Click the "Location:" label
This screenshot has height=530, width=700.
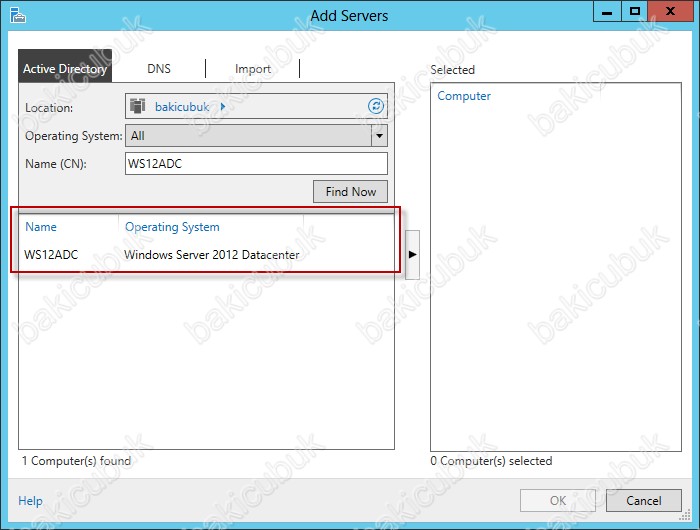pyautogui.click(x=49, y=108)
